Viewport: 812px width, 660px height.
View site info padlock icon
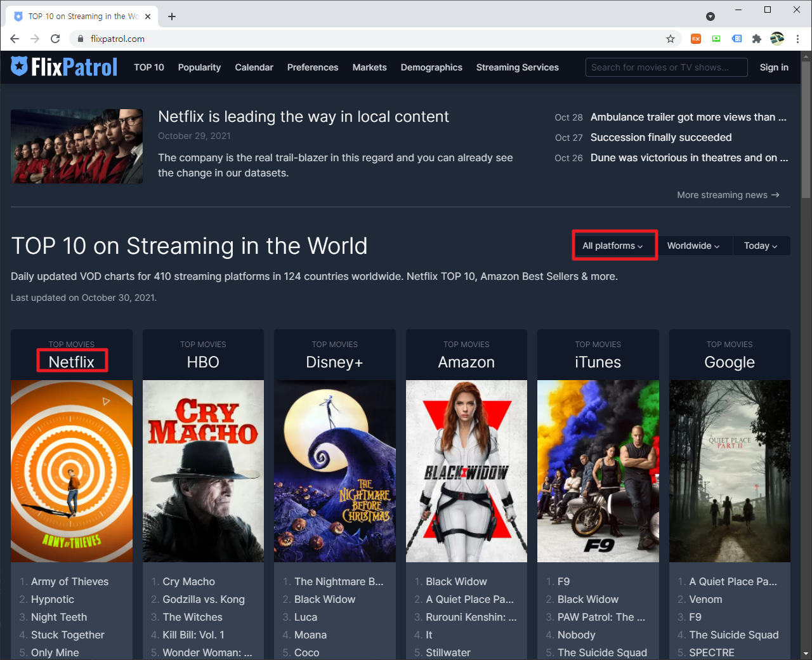80,39
